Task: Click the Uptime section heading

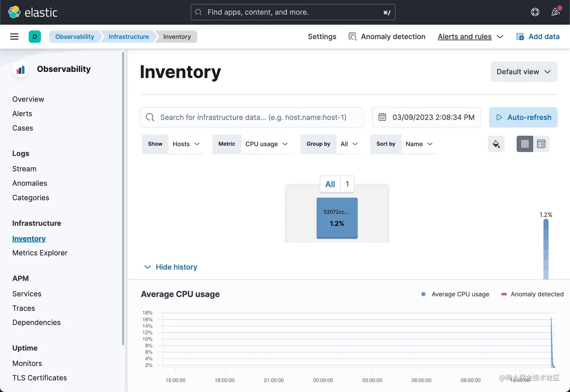Action: (25, 348)
